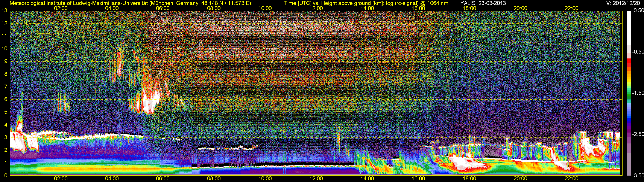Screen dimensions: 644x182
Task: Click the "Time [UTC] vs. Height above ground [km]" label
Action: pyautogui.click(x=334, y=3)
